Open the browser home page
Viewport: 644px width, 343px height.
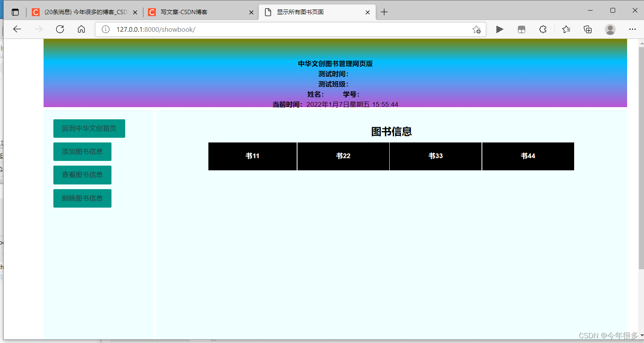click(81, 29)
